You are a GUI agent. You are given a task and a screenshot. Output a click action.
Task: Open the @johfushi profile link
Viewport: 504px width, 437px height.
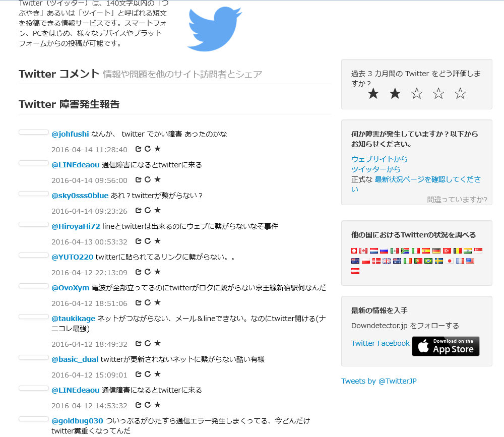(x=70, y=134)
